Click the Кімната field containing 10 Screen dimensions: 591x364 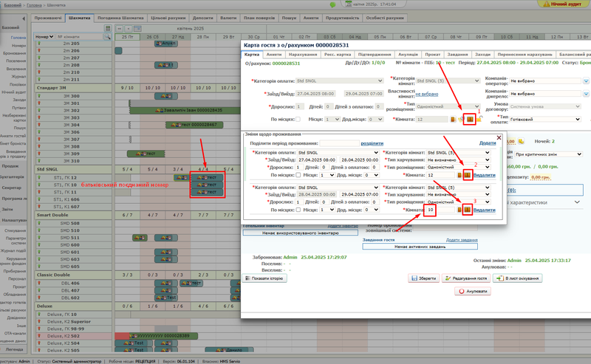(x=431, y=210)
